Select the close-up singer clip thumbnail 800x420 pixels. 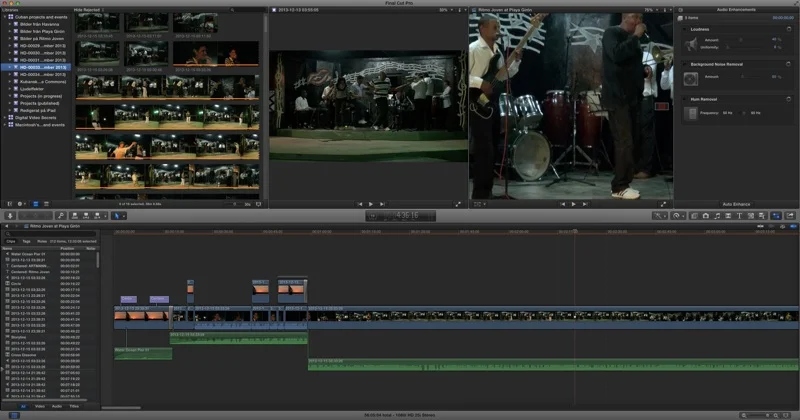pyautogui.click(x=216, y=53)
